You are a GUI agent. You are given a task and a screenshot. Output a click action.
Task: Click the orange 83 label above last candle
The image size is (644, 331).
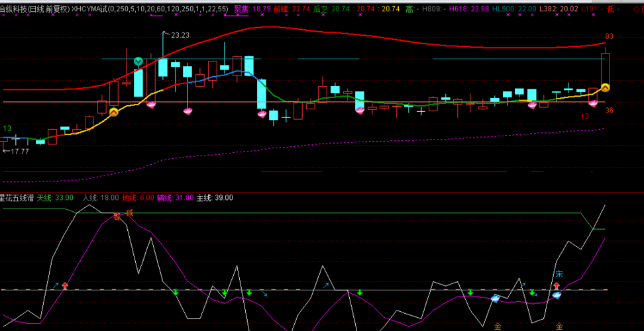click(609, 36)
